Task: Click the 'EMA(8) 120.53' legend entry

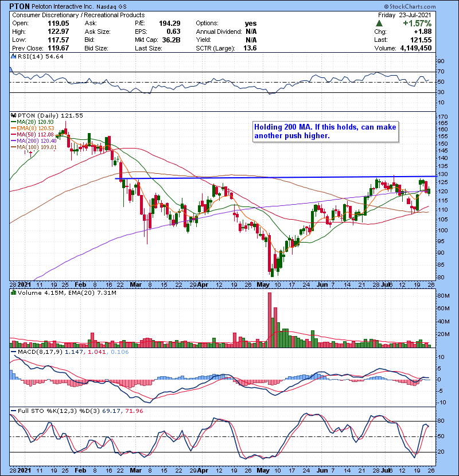Action: [x=33, y=128]
